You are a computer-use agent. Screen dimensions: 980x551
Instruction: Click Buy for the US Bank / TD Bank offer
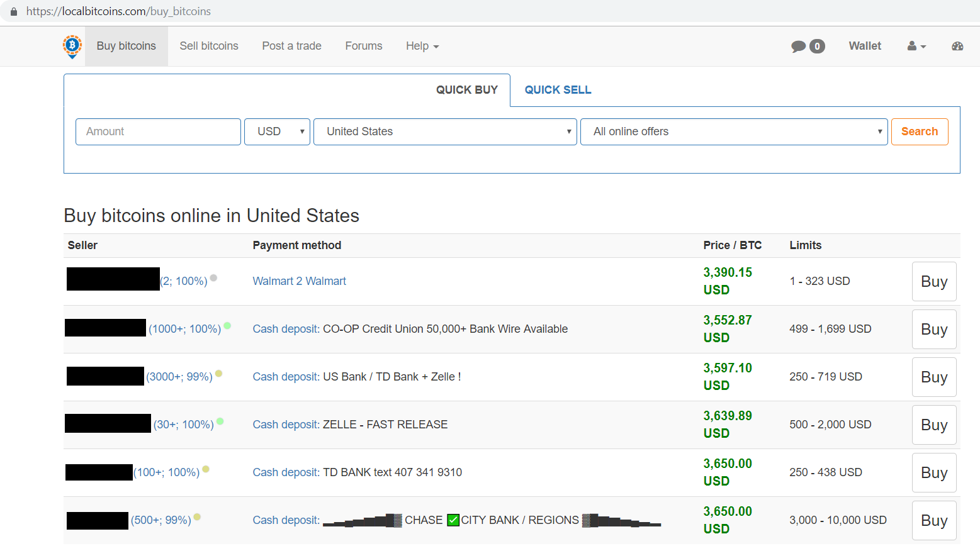[x=934, y=377]
